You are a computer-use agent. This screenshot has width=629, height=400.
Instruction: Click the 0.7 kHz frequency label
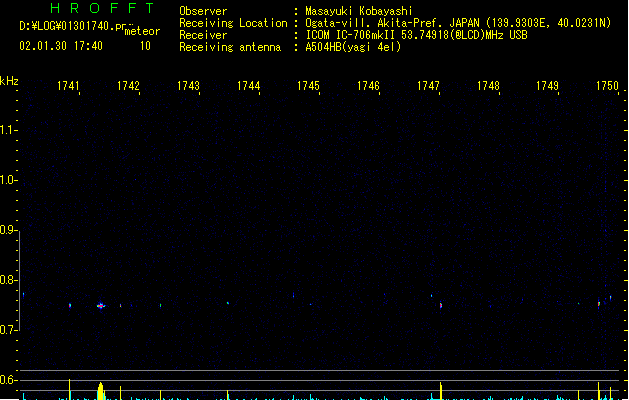(7, 330)
